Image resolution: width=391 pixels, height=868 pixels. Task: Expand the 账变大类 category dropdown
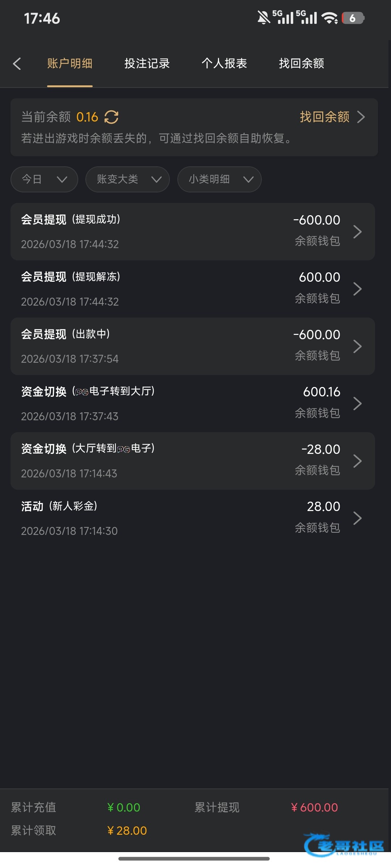tap(127, 179)
